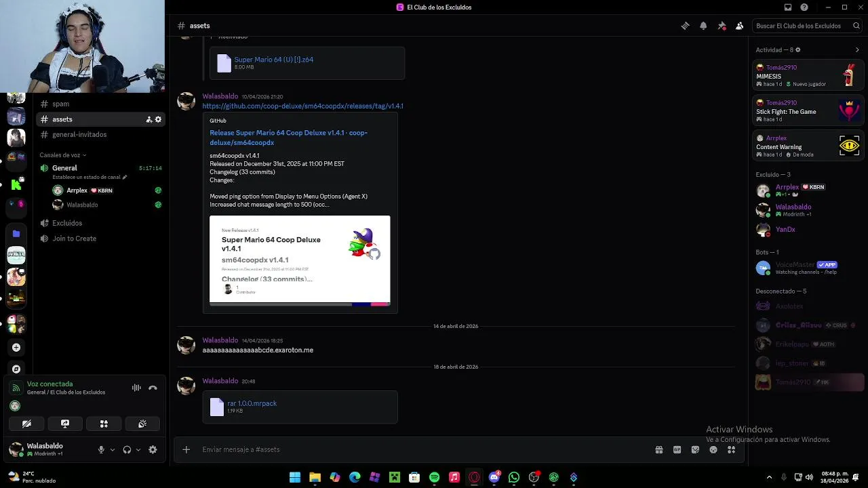The height and width of the screenshot is (488, 868).
Task: Toggle the member list icon
Action: pyautogui.click(x=740, y=26)
